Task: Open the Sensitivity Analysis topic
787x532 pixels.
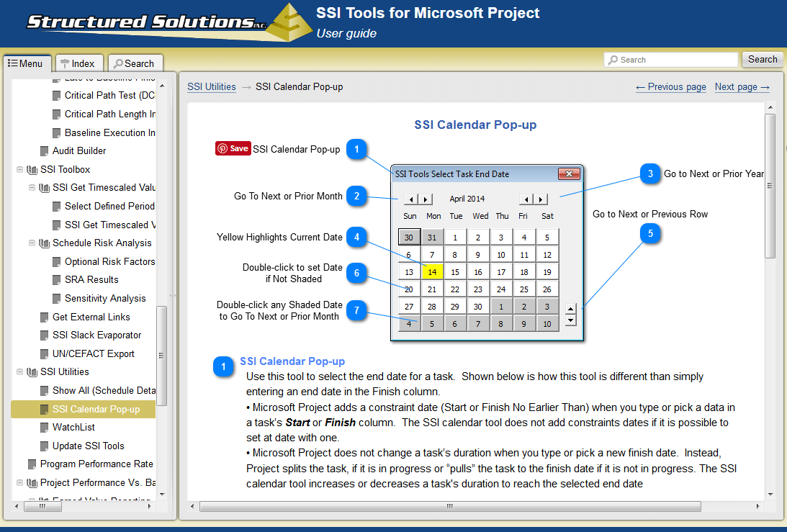Action: 105,299
